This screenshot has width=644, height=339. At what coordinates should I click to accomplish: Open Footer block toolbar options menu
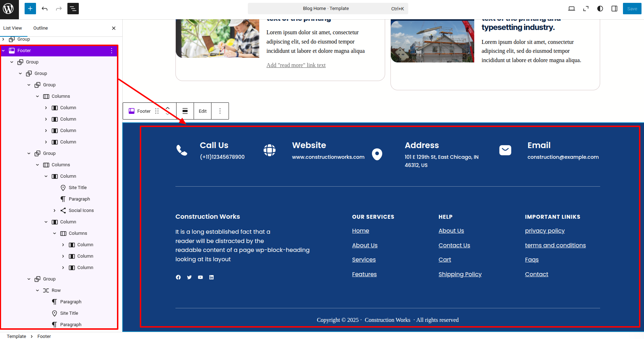pos(220,111)
